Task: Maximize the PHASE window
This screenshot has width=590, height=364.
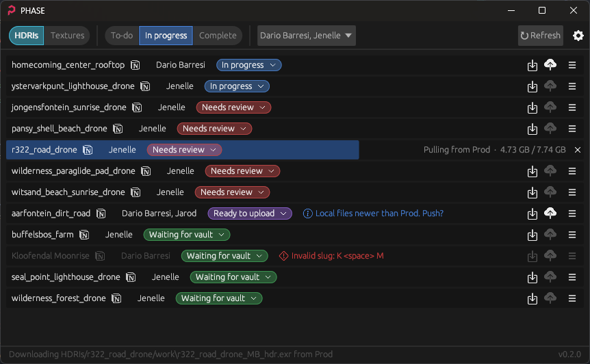Action: point(542,10)
